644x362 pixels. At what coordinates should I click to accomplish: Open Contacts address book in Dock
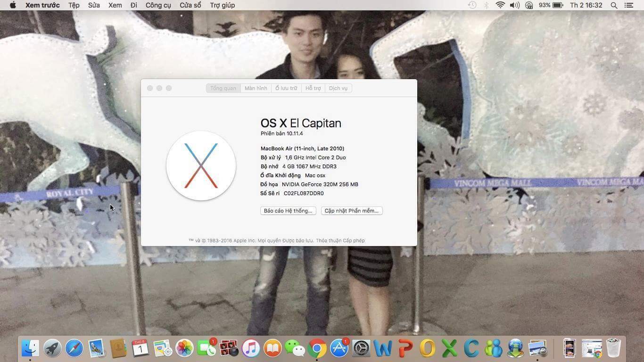(x=118, y=348)
